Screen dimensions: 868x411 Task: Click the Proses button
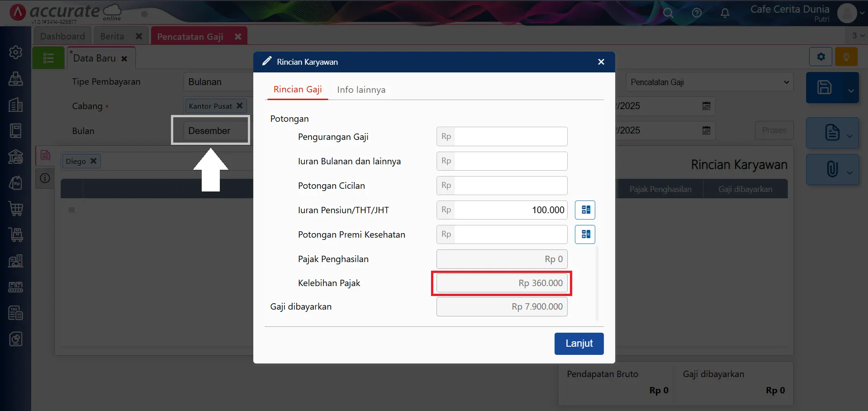click(x=773, y=130)
